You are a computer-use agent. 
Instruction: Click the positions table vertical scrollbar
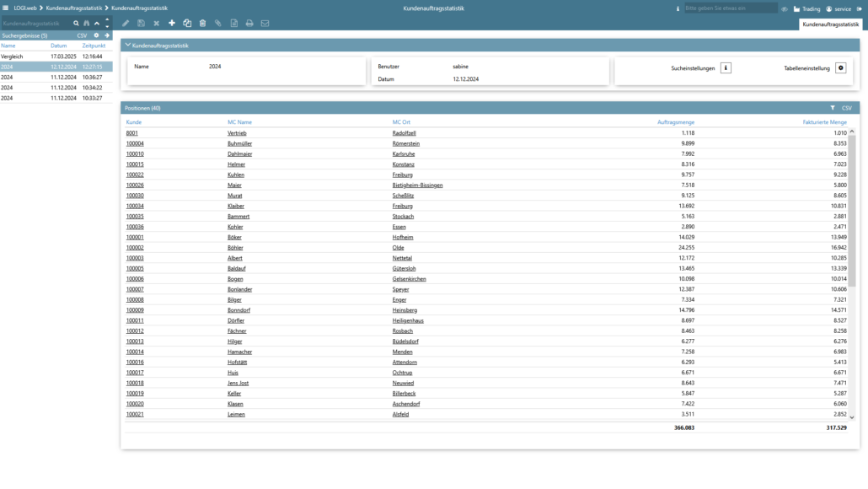[x=851, y=211]
